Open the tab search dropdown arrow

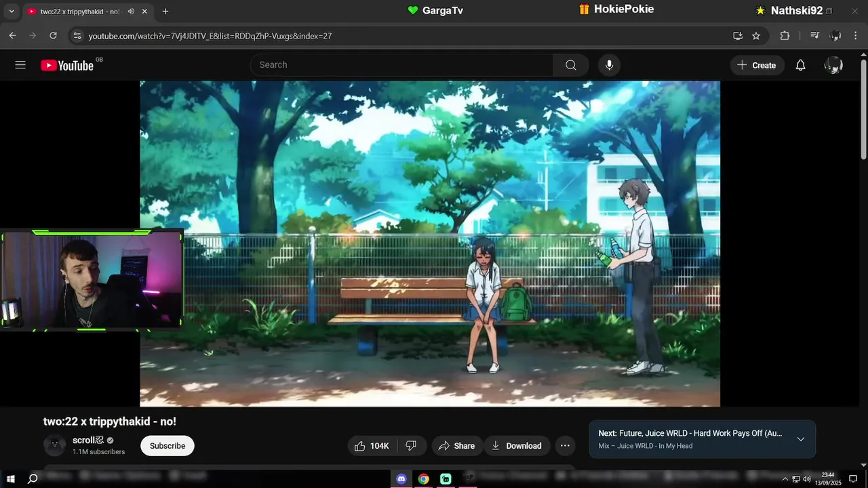12,12
